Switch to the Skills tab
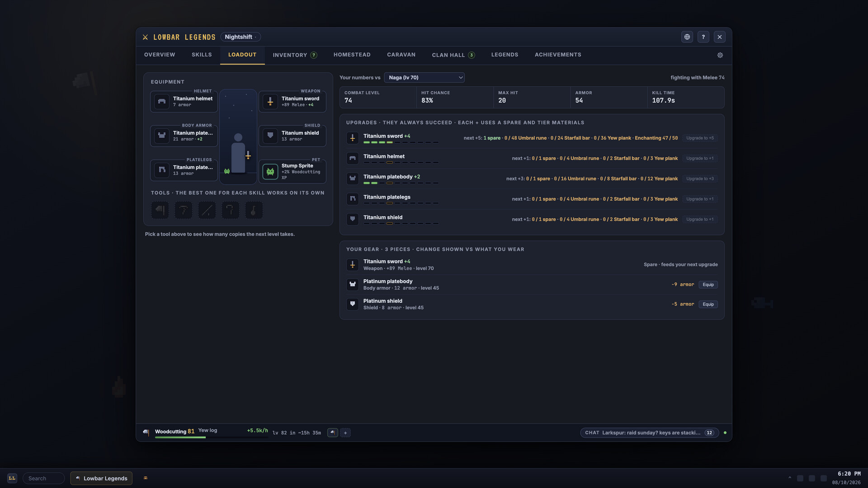The height and width of the screenshot is (488, 868). 202,55
